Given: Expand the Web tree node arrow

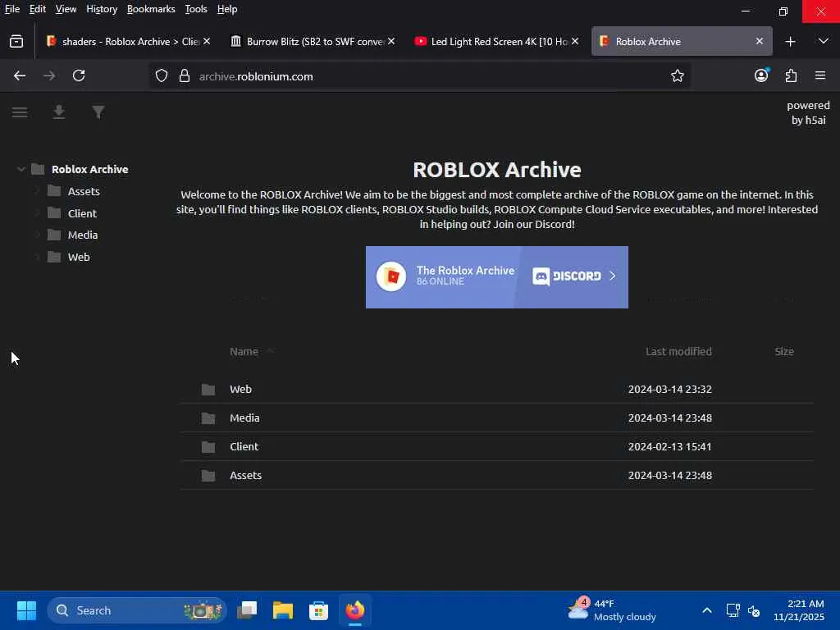Looking at the screenshot, I should click(x=37, y=257).
